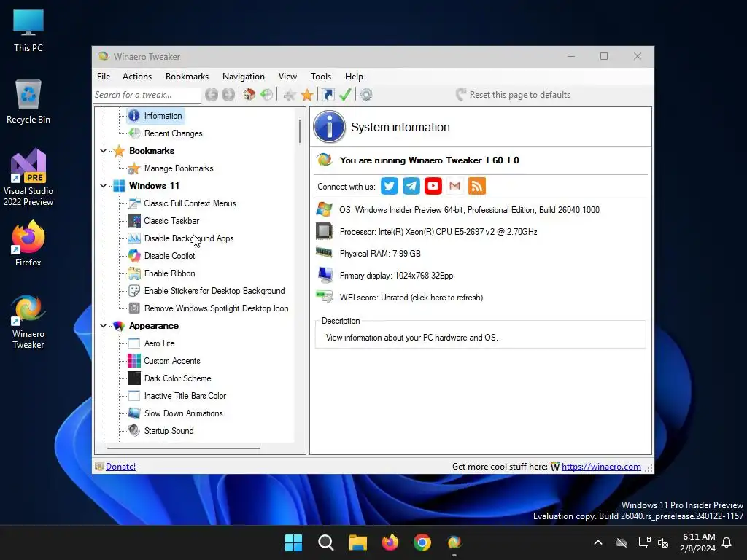Open the Twitter link icon
Viewport: 747px width, 560px height.
[x=390, y=186]
